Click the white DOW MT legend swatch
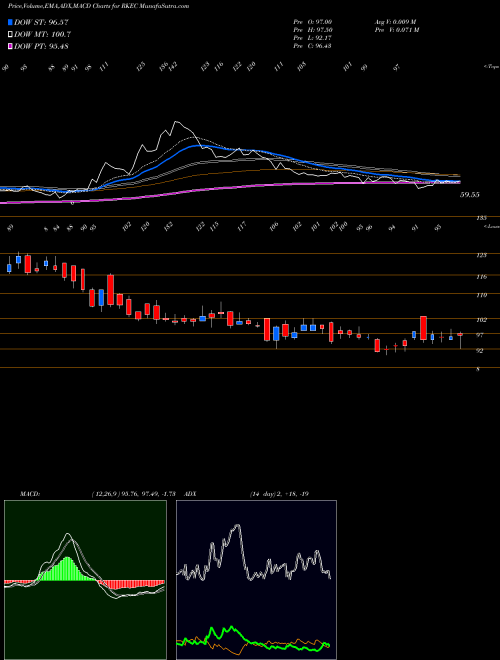 point(10,35)
